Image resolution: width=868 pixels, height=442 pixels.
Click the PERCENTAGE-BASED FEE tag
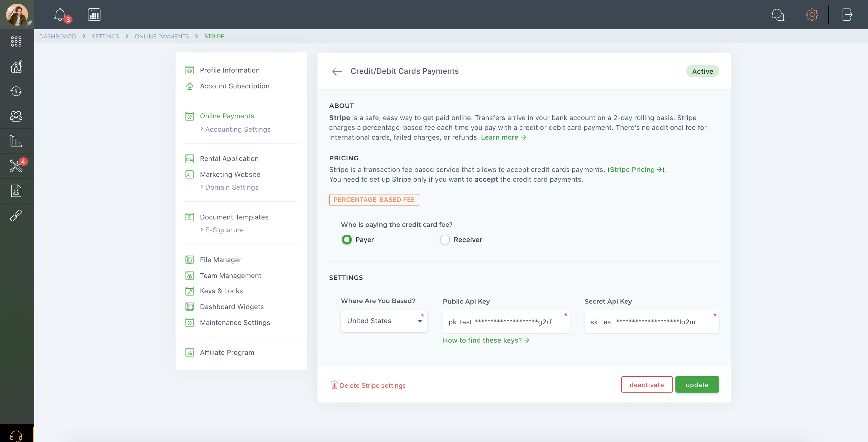point(374,200)
